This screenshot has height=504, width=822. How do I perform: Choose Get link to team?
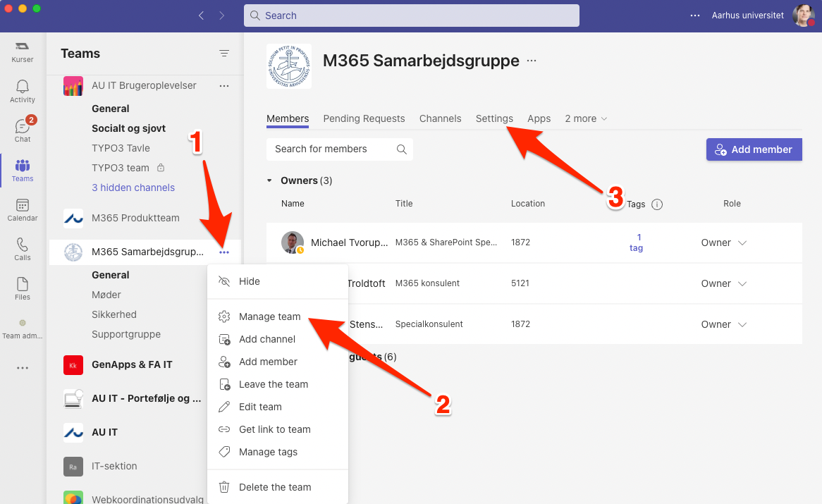point(278,429)
